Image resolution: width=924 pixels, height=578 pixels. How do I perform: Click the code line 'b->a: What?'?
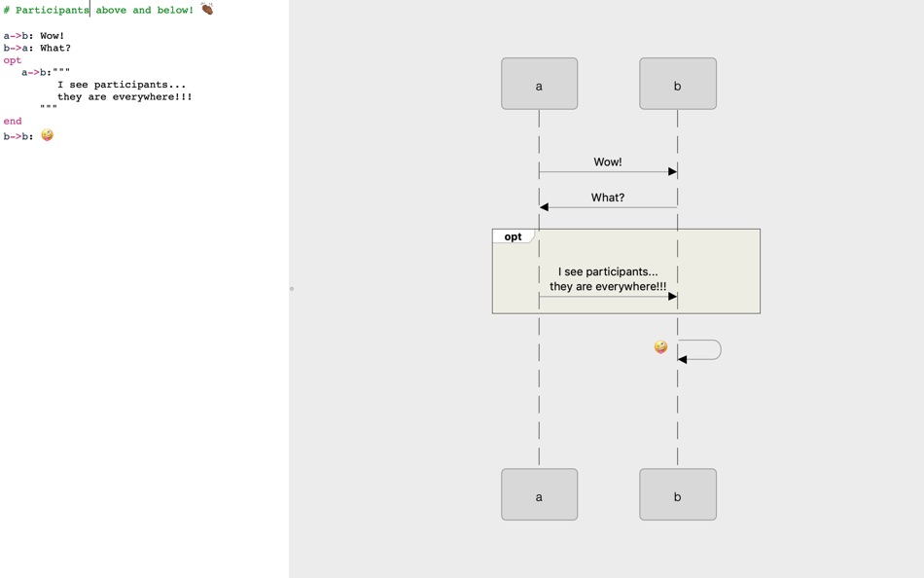[x=37, y=48]
